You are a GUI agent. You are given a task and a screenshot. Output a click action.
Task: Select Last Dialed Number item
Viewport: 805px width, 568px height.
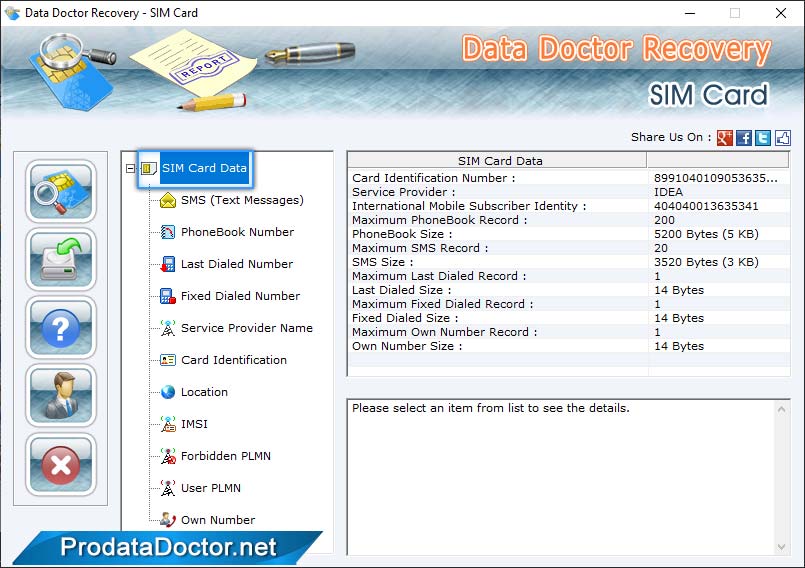click(237, 264)
